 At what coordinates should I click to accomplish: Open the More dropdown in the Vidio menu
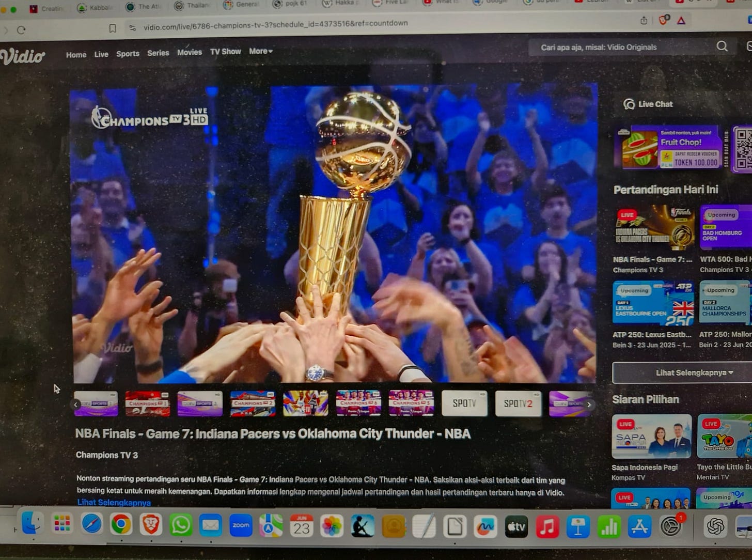261,51
